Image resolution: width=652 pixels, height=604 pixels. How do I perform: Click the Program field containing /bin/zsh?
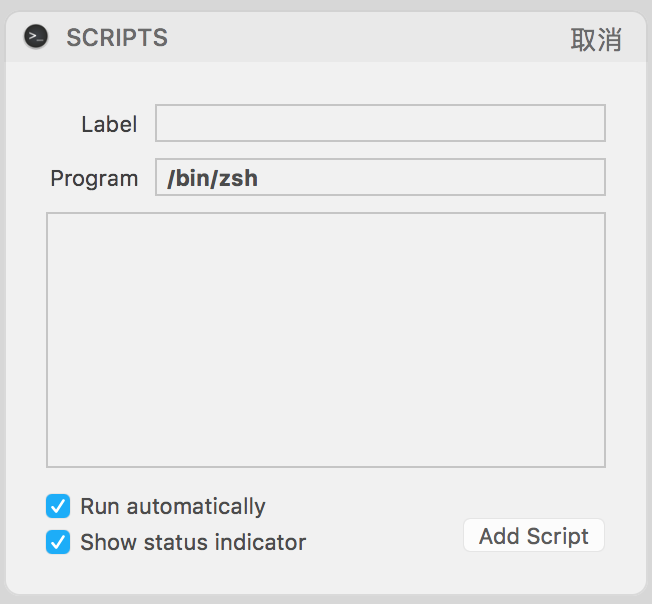[380, 178]
